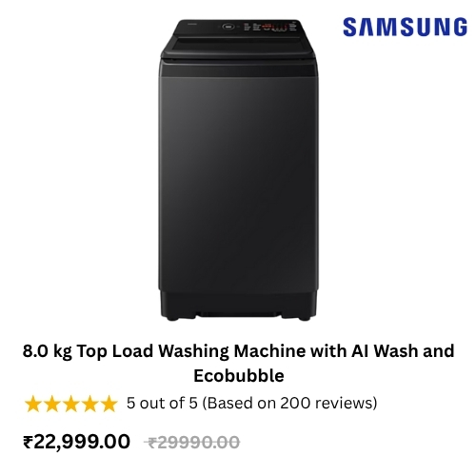This screenshot has height=476, width=476.
Task: Open the Based on 200 reviews text
Action: [289, 403]
